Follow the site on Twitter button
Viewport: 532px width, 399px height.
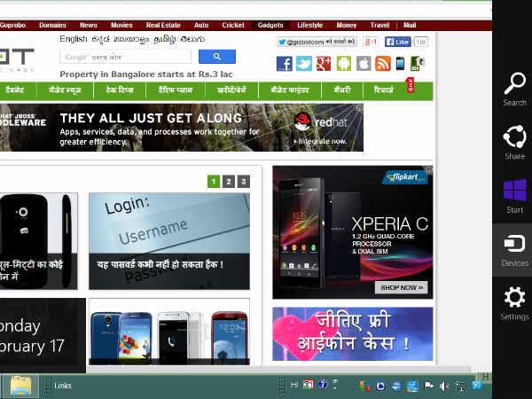click(x=317, y=42)
